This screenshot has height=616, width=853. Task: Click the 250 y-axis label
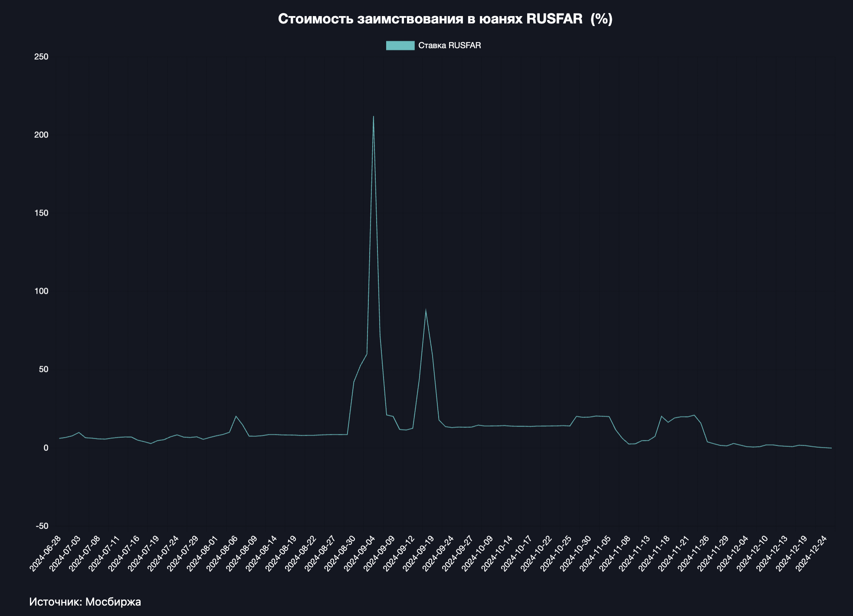click(x=41, y=57)
